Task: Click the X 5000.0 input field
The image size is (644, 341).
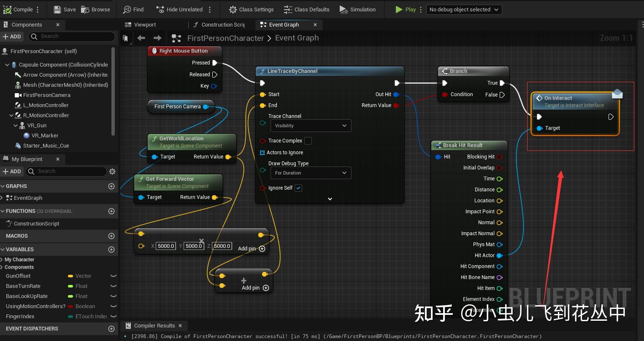Action: [x=165, y=246]
